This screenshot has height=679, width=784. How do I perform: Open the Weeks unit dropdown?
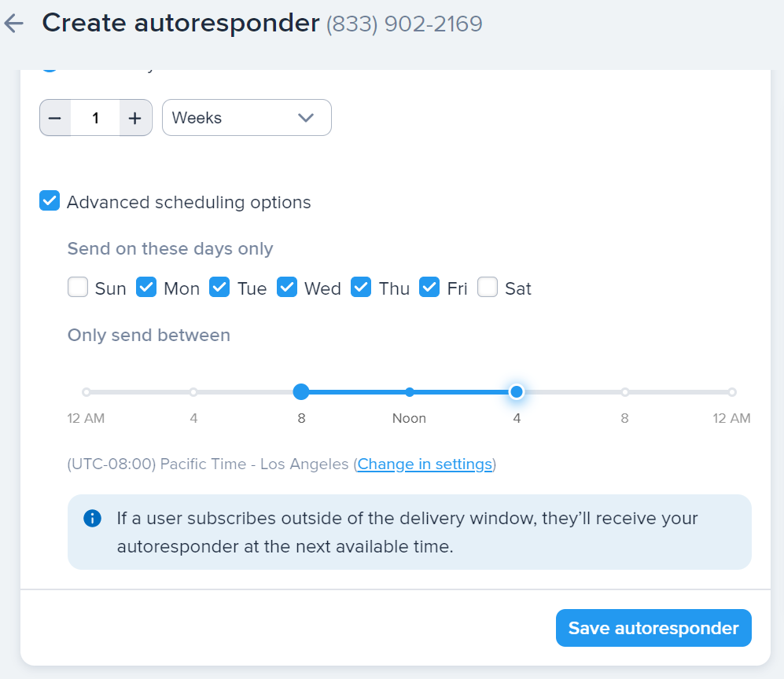point(246,118)
